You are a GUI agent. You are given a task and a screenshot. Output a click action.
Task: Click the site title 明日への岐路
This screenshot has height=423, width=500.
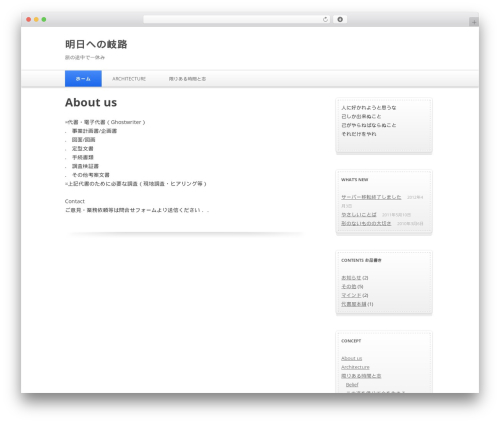click(96, 44)
